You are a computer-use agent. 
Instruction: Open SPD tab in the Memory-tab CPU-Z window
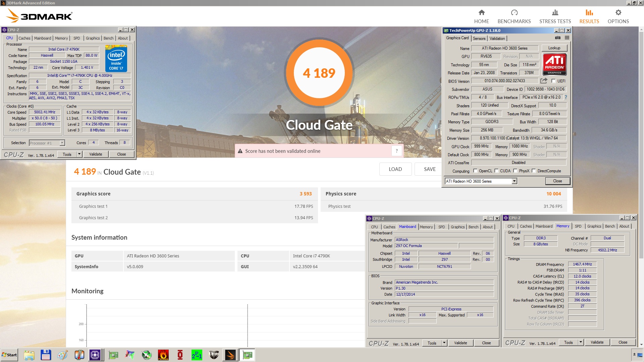pyautogui.click(x=578, y=226)
